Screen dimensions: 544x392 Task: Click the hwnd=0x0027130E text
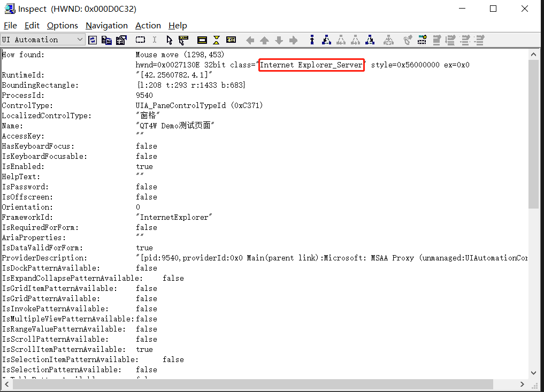(167, 65)
